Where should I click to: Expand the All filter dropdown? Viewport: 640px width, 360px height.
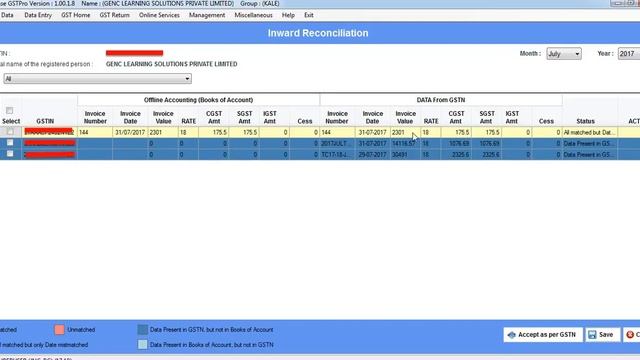click(x=97, y=79)
